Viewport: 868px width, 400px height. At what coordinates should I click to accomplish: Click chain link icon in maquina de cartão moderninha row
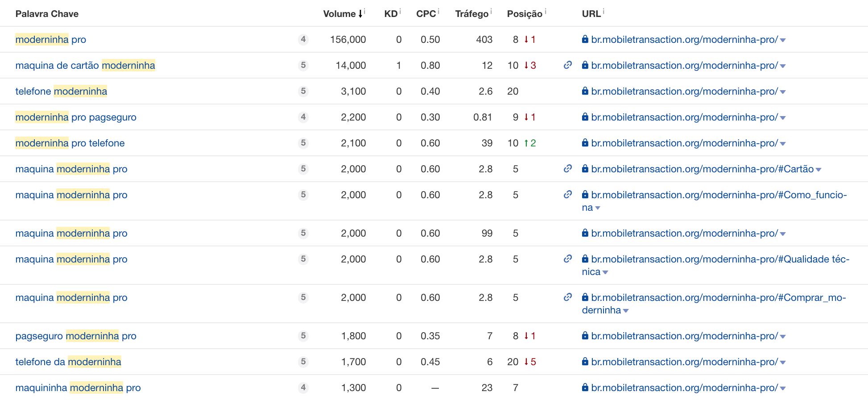coord(568,65)
